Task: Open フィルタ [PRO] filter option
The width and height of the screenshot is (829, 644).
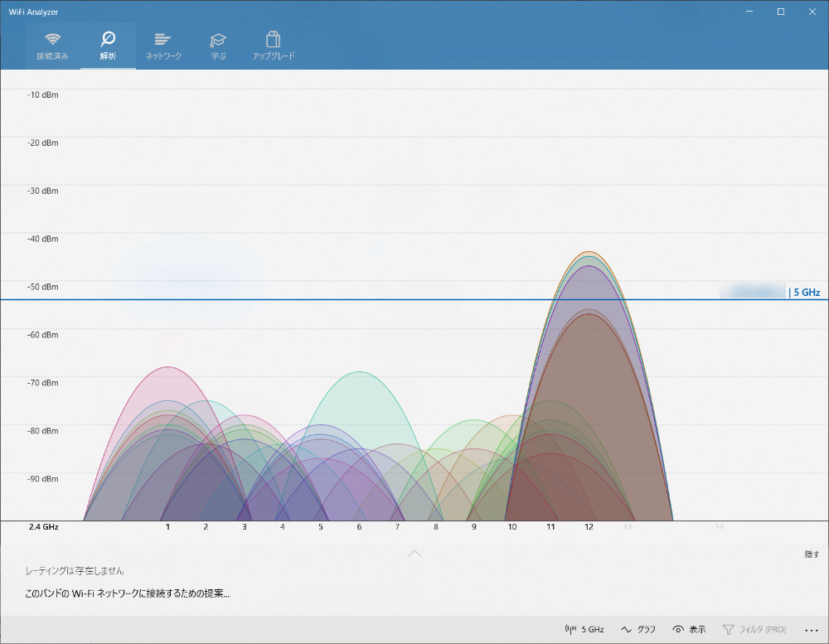Action: click(754, 629)
